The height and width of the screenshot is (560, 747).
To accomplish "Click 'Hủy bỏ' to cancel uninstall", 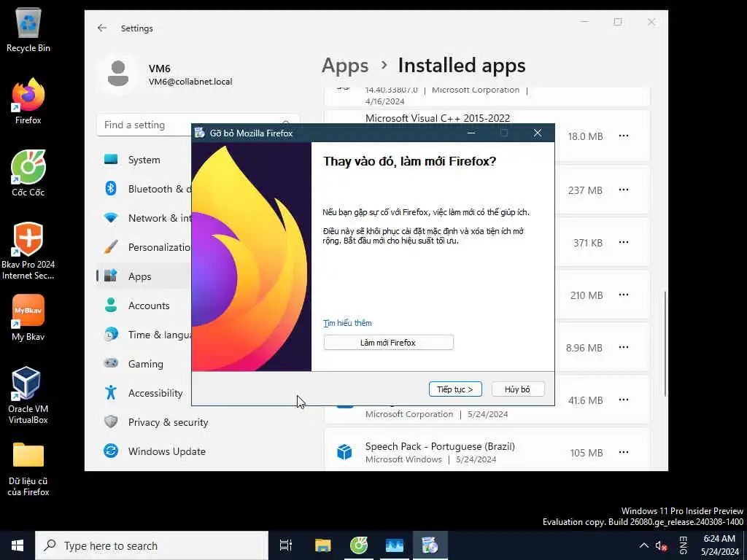I will [517, 389].
